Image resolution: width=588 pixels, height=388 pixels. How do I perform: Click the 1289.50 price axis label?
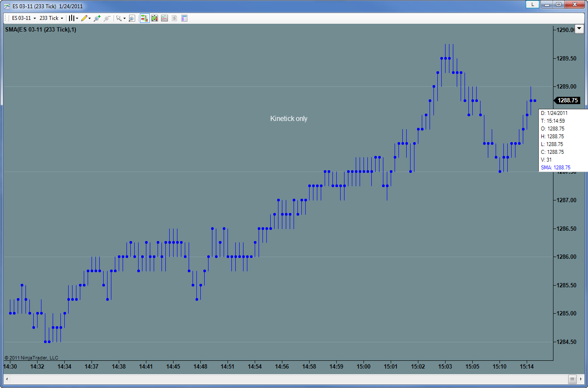[566, 58]
